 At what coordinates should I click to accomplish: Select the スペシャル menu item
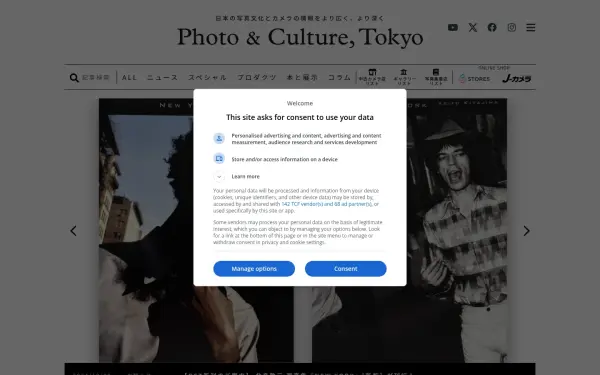pos(207,77)
